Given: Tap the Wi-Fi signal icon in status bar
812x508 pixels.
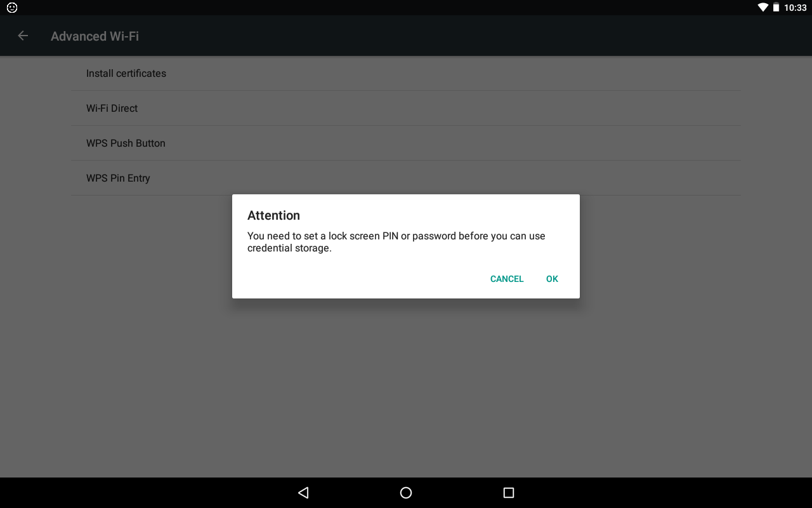Looking at the screenshot, I should coord(763,8).
